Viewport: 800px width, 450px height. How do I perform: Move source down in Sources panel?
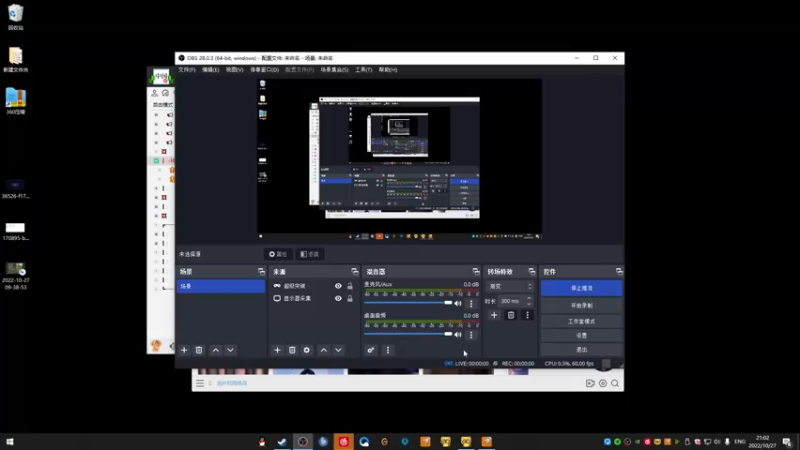coord(338,350)
